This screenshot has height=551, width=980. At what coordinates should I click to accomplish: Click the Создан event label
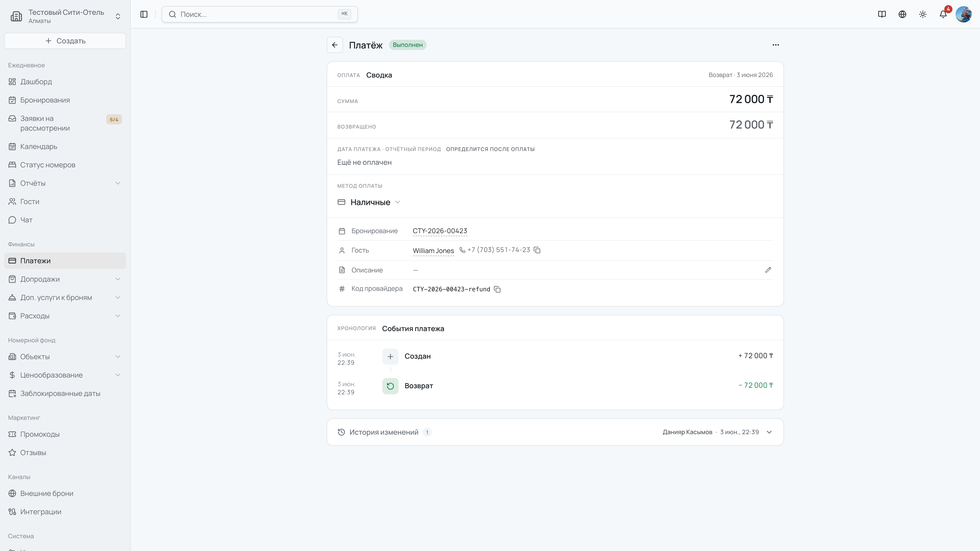[x=417, y=356]
